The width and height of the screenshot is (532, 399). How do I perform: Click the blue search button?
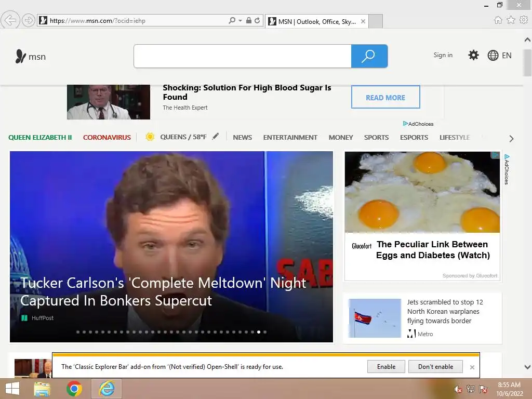click(369, 56)
